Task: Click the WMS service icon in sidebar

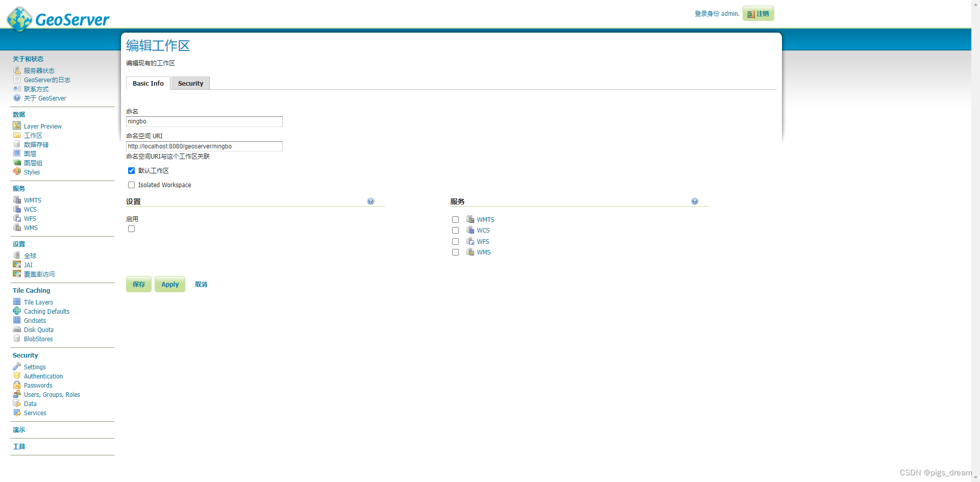Action: pos(17,227)
